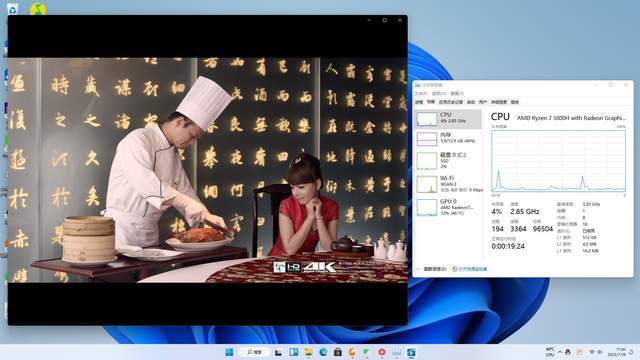
Task: Open the taskbar search box
Action: 255,352
